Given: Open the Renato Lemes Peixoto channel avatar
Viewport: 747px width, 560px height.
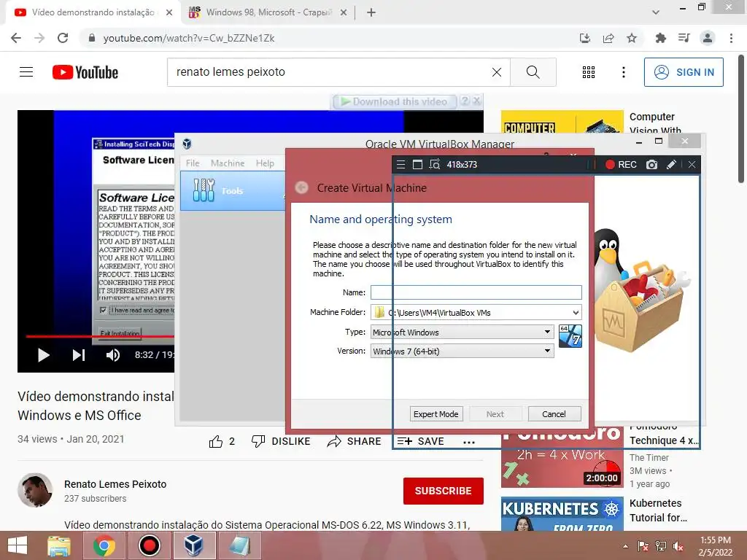Looking at the screenshot, I should point(35,491).
